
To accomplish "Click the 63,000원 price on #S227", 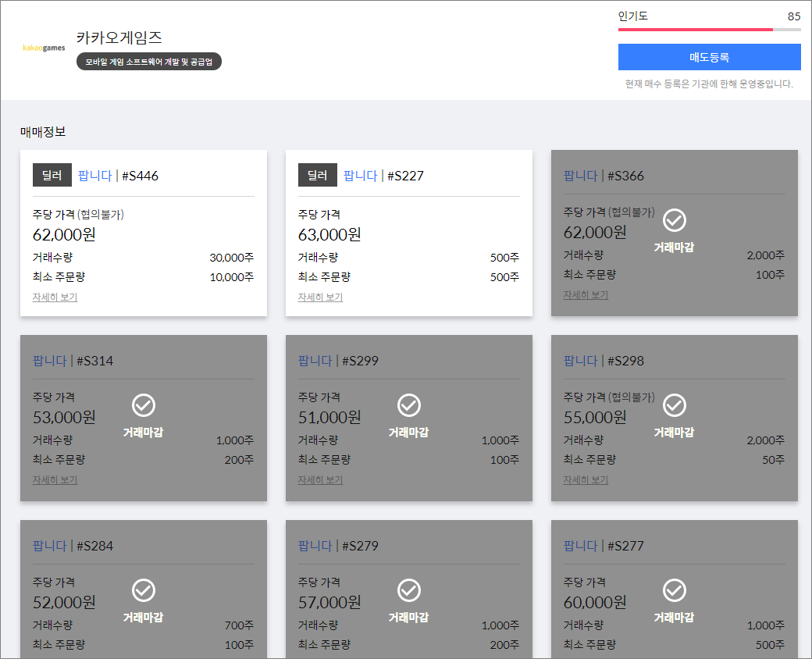I will [329, 235].
